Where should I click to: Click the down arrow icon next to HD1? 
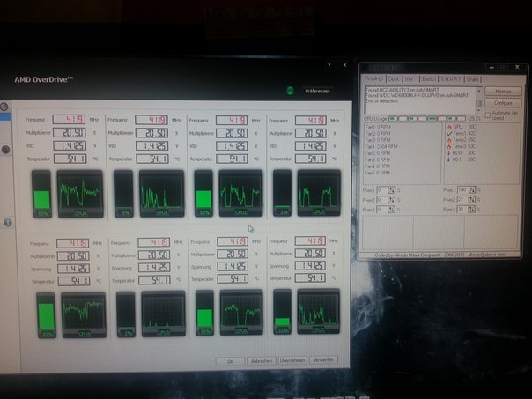[449, 159]
